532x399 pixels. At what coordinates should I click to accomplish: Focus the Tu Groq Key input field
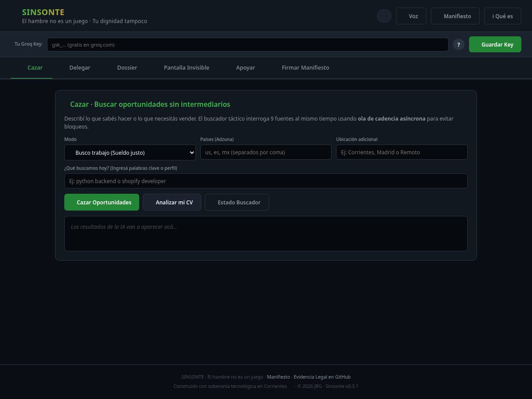click(248, 44)
